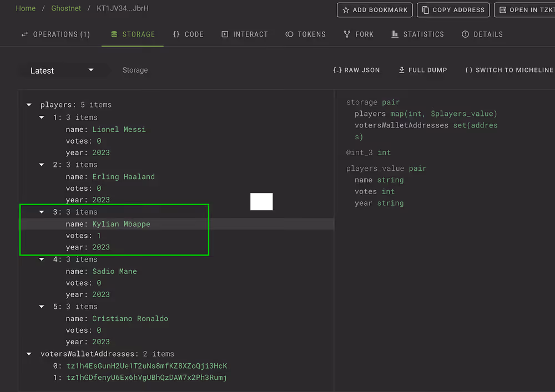
Task: Collapse the votersWalletAddresses node
Action: pyautogui.click(x=29, y=354)
